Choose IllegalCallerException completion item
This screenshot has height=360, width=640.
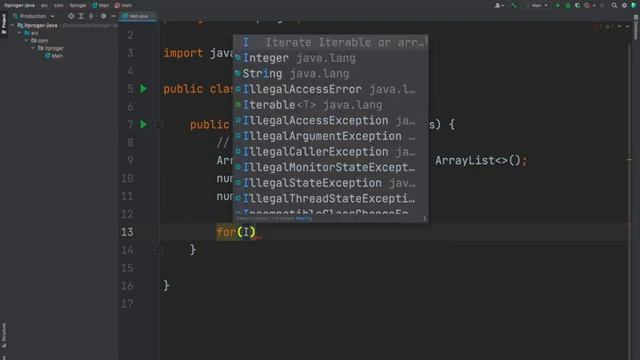tap(330, 151)
